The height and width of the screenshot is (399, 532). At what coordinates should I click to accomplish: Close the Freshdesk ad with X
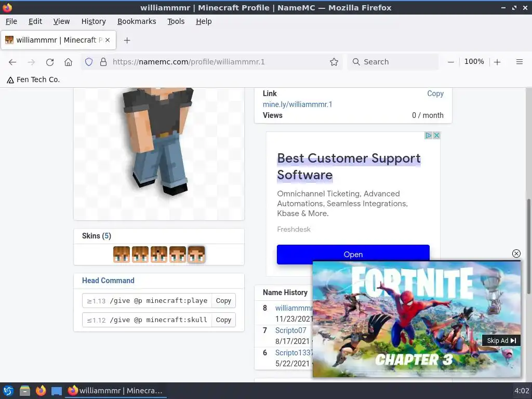click(436, 136)
